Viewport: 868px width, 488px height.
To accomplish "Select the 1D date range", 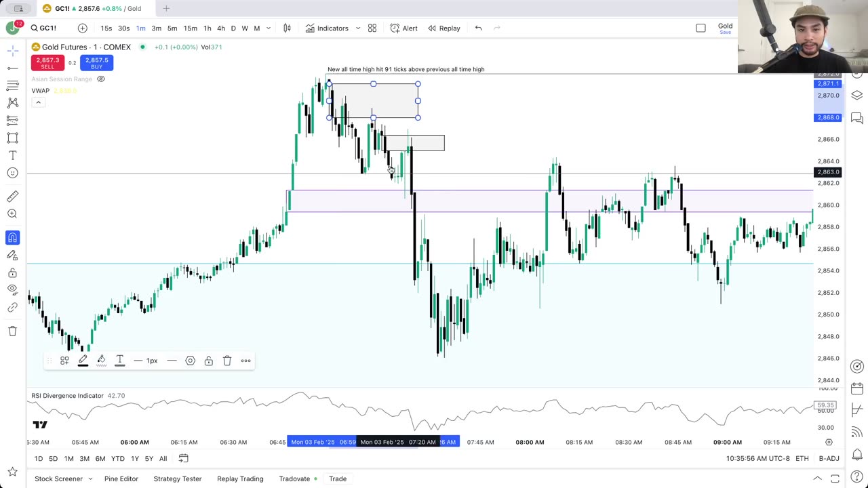I will [39, 459].
